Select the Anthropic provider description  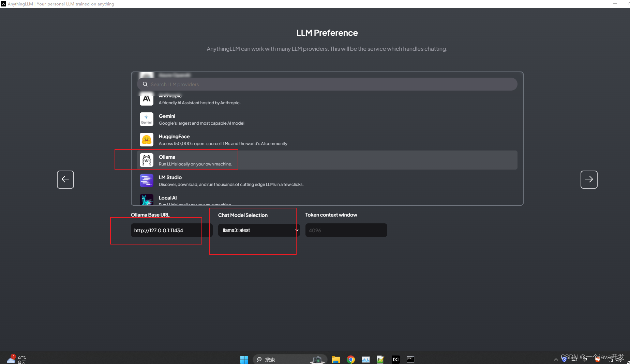(x=199, y=103)
